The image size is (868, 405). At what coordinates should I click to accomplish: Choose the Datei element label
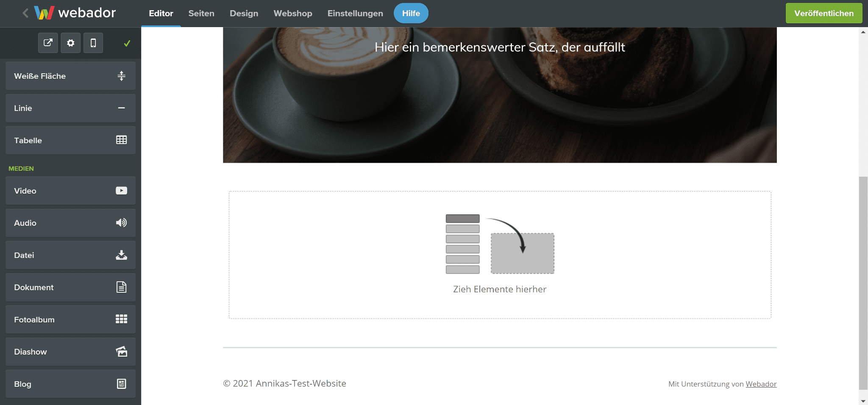(x=24, y=255)
